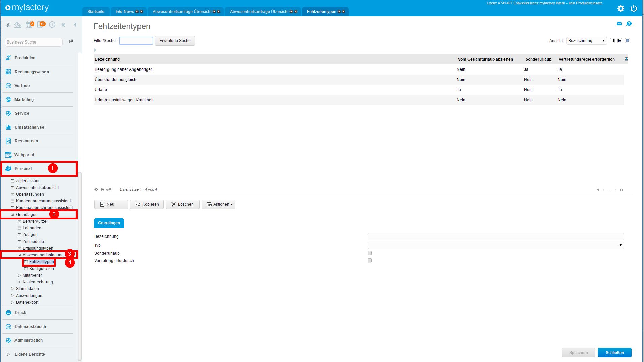Refresh the record list
The image size is (644, 362).
(96, 190)
